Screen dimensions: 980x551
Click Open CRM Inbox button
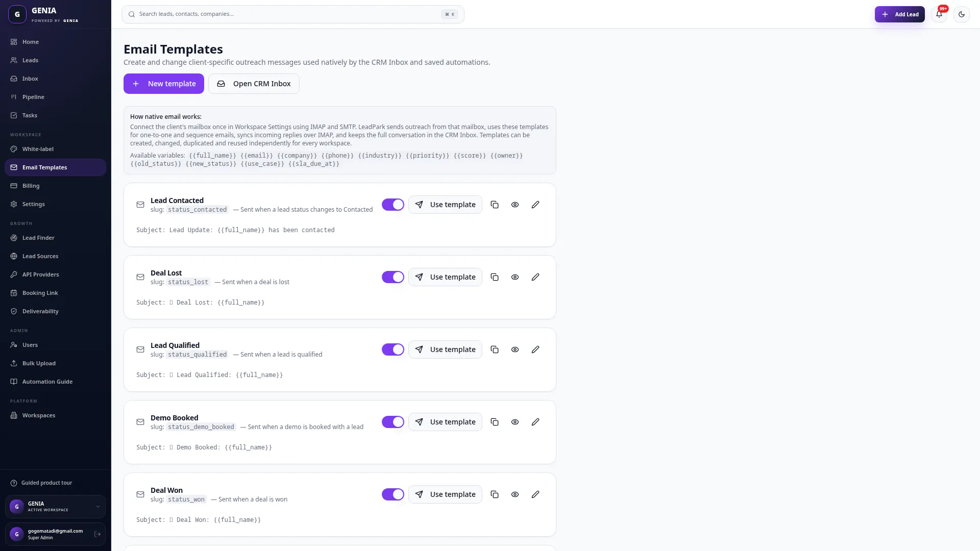pyautogui.click(x=254, y=84)
